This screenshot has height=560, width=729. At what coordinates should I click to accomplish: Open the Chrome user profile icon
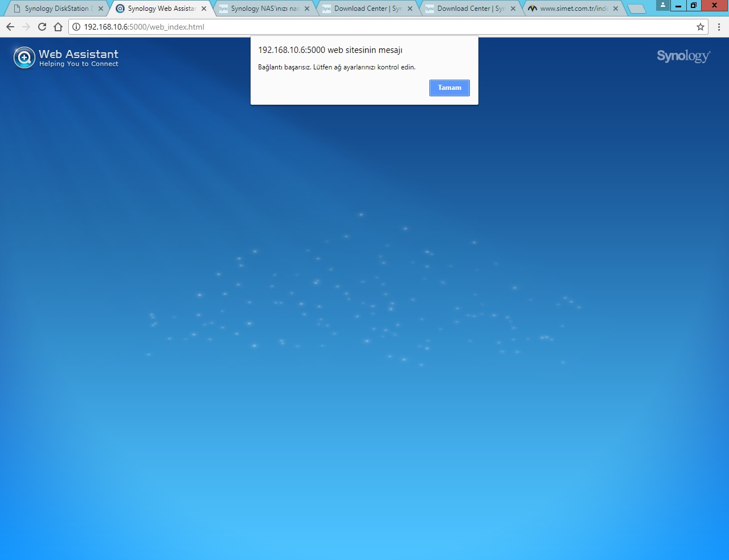(662, 6)
